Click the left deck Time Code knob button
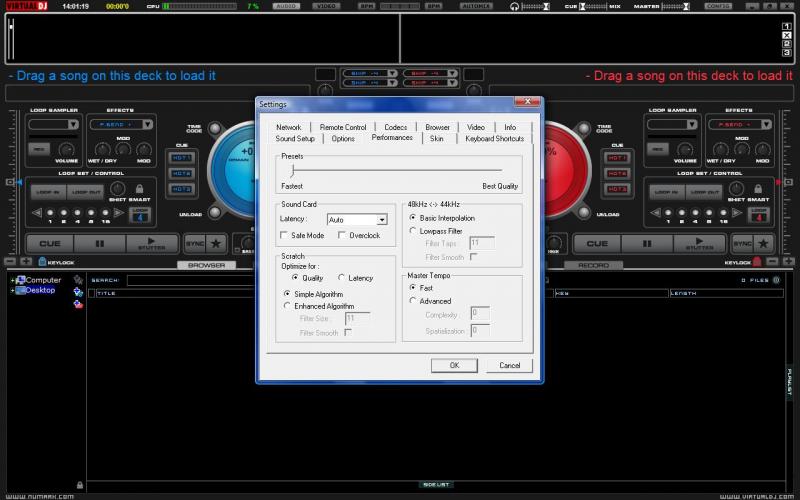 (x=215, y=128)
